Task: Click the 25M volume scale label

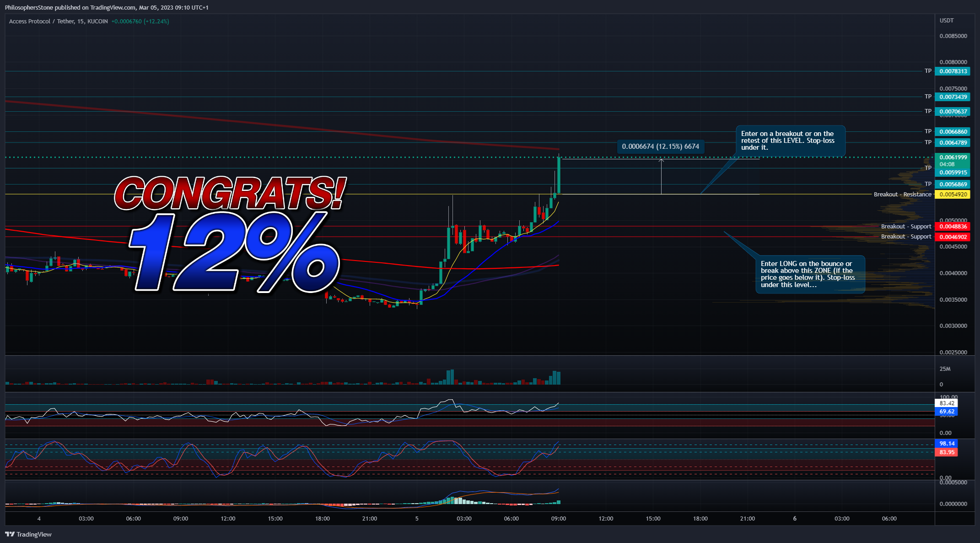Action: (x=945, y=369)
